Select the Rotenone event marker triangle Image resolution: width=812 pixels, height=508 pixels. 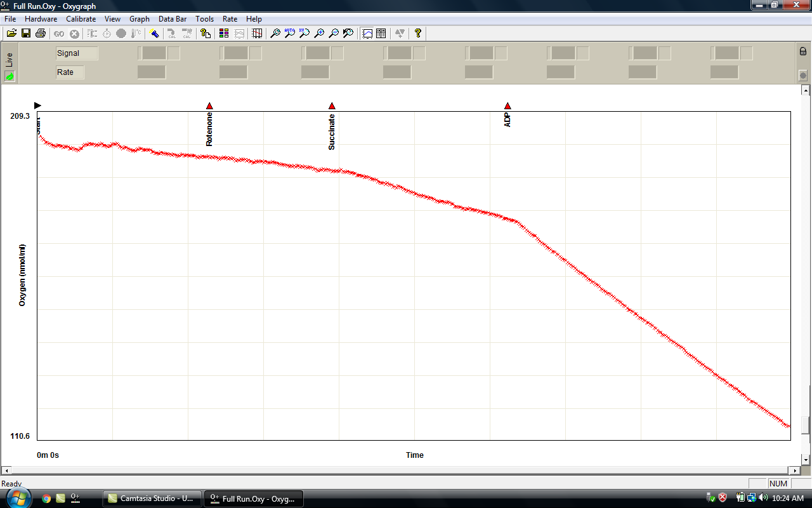209,106
